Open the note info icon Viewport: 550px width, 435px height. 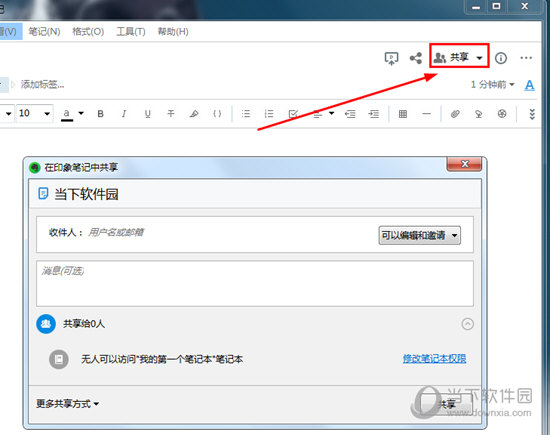[x=501, y=58]
